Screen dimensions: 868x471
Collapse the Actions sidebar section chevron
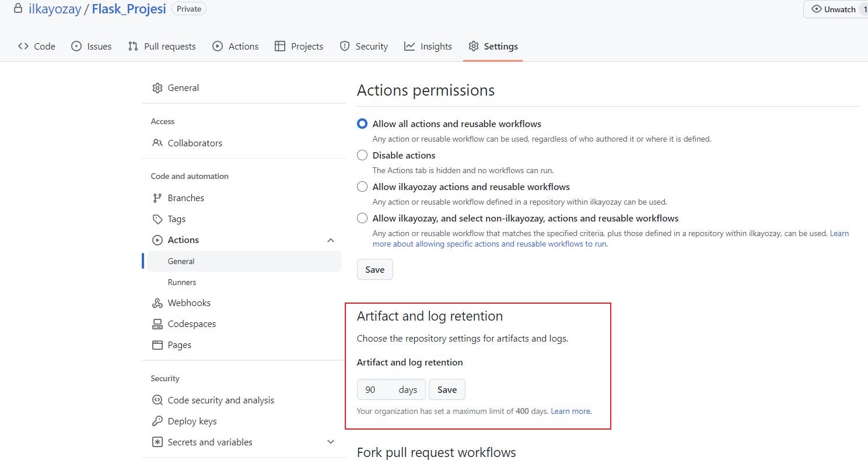(x=331, y=240)
